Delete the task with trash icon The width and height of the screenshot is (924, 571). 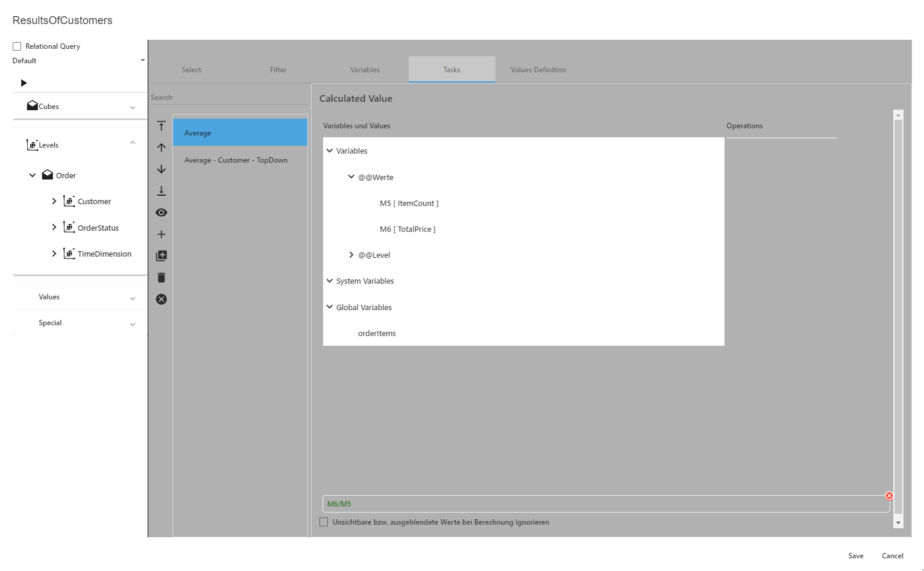161,278
